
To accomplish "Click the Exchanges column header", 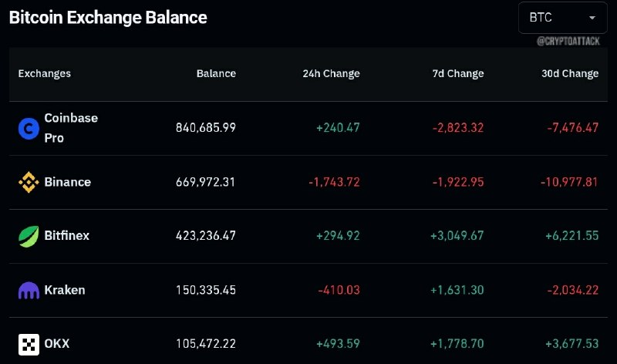I will tap(45, 73).
